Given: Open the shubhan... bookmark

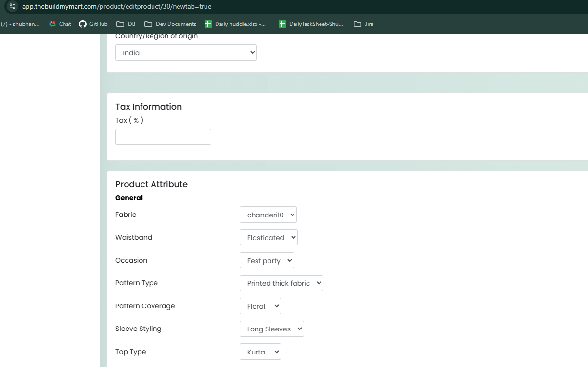Looking at the screenshot, I should (20, 24).
